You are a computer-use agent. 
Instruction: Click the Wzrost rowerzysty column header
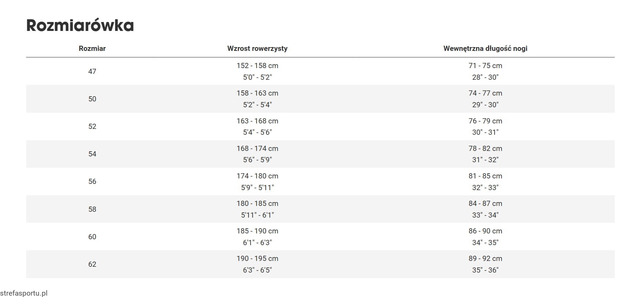[257, 48]
